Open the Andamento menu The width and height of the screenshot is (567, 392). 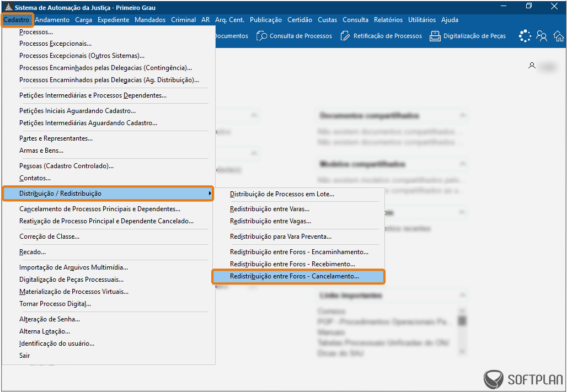[x=52, y=20]
